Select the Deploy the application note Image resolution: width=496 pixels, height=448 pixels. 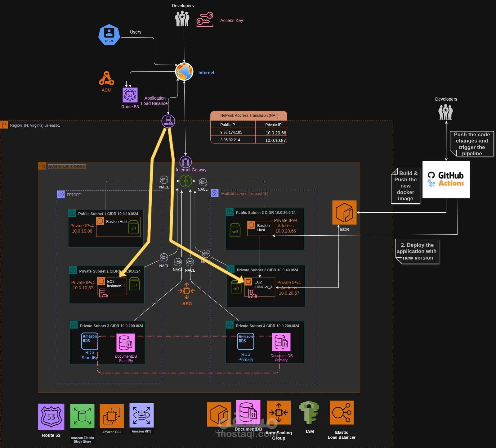pyautogui.click(x=417, y=251)
